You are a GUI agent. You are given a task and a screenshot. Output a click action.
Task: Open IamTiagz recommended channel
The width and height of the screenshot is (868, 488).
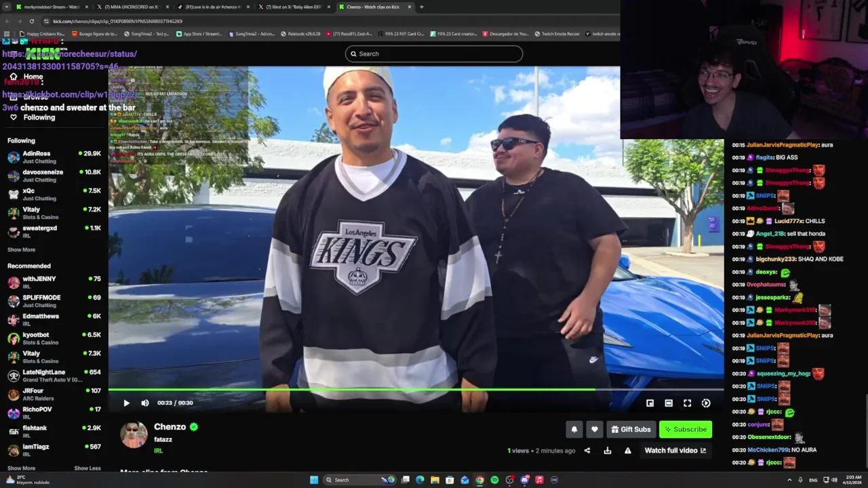[54, 450]
